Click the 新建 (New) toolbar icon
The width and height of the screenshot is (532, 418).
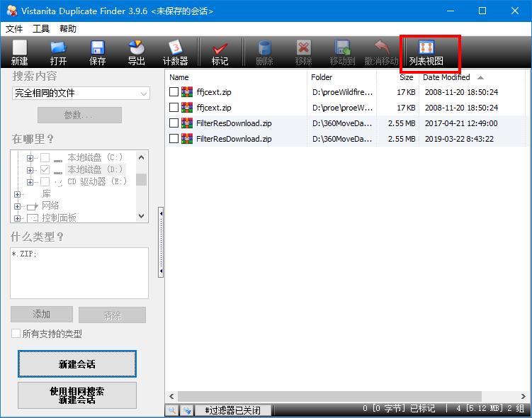click(x=19, y=52)
